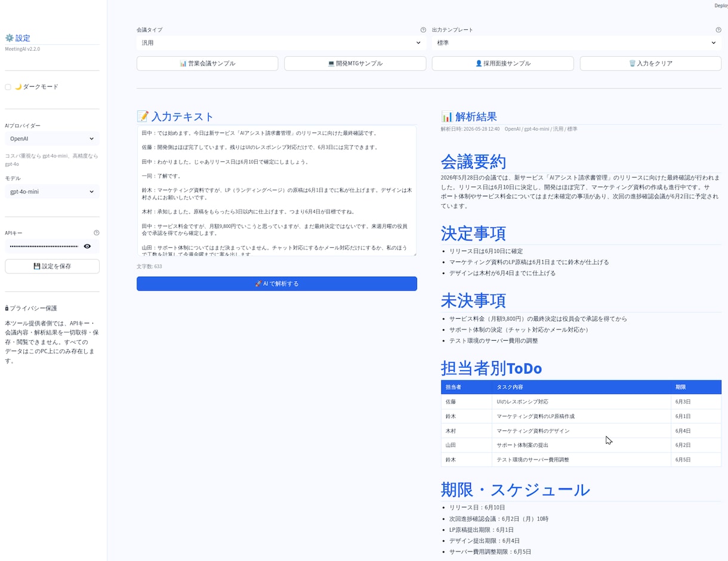Open the 出力テンプレート dropdown showing 標準

[576, 43]
